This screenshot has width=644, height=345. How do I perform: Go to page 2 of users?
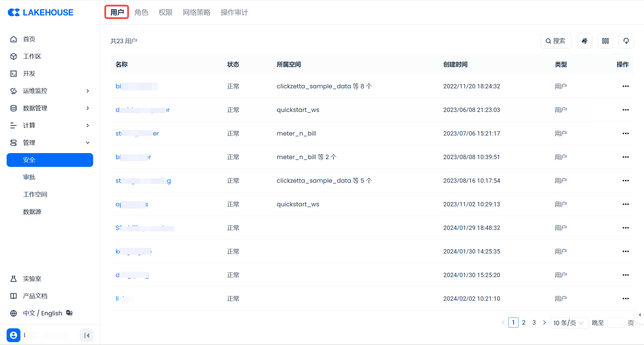tap(524, 323)
